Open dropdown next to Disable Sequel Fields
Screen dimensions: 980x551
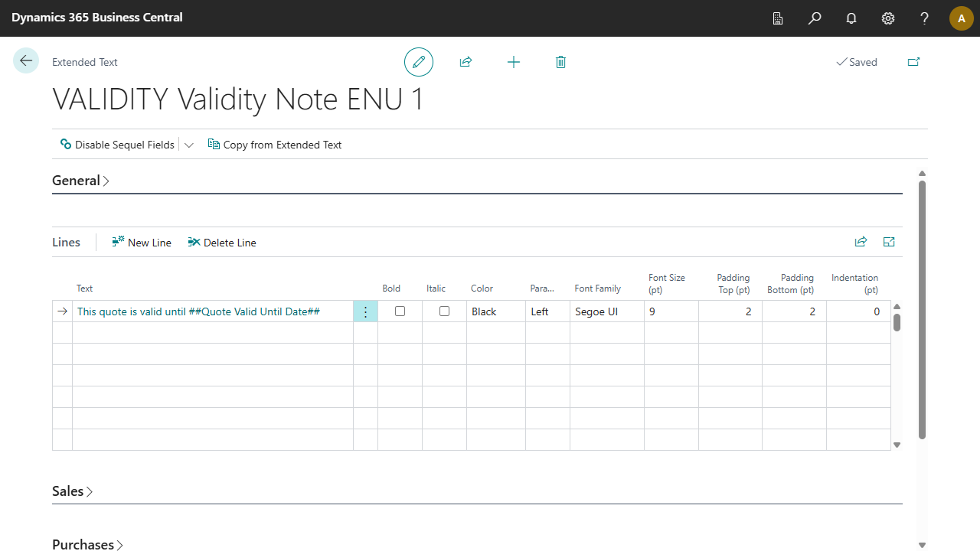click(189, 145)
